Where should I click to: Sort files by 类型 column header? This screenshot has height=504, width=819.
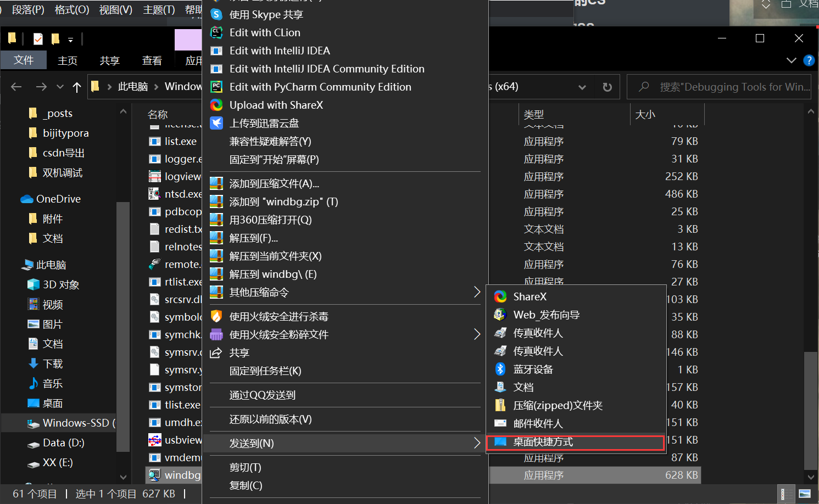tap(573, 114)
